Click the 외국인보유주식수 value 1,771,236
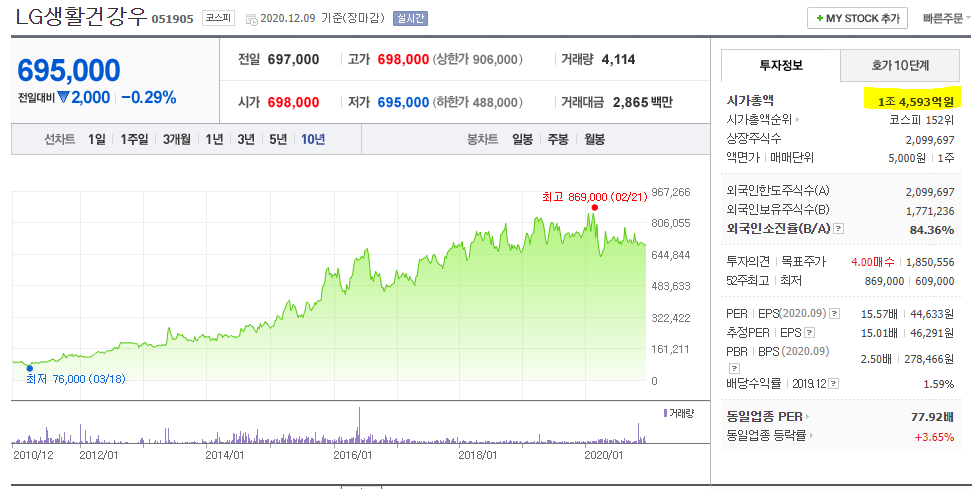 [930, 211]
